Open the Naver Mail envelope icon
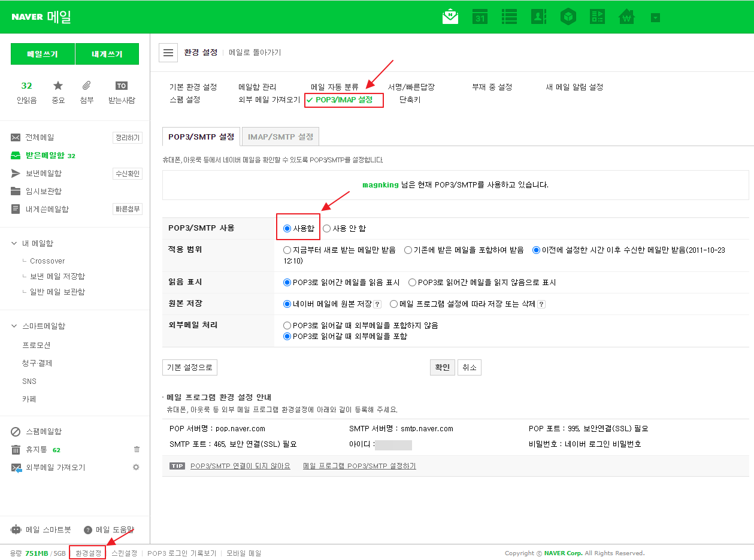Image resolution: width=754 pixels, height=560 pixels. 450,17
